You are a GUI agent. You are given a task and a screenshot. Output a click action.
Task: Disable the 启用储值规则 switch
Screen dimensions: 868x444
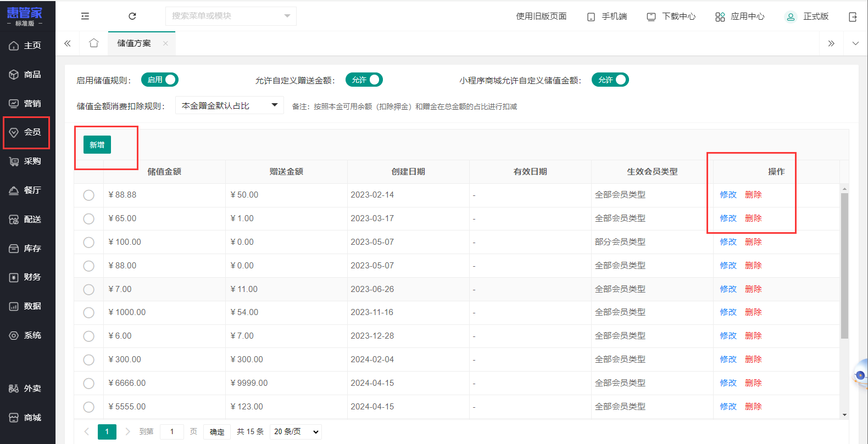click(160, 80)
